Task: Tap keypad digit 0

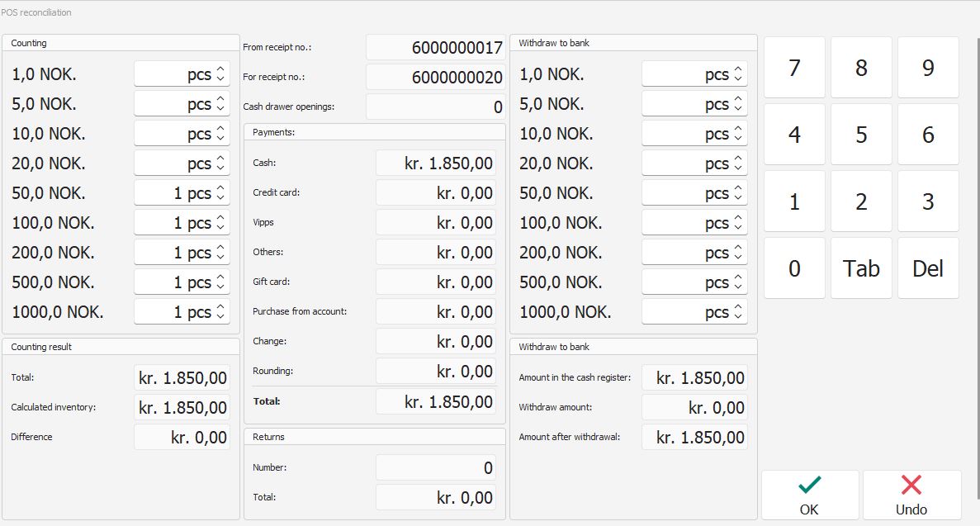Action: (x=794, y=268)
